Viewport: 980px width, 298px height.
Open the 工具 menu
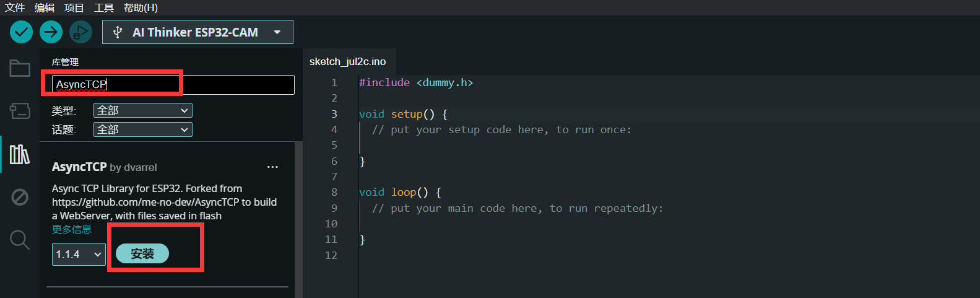104,7
